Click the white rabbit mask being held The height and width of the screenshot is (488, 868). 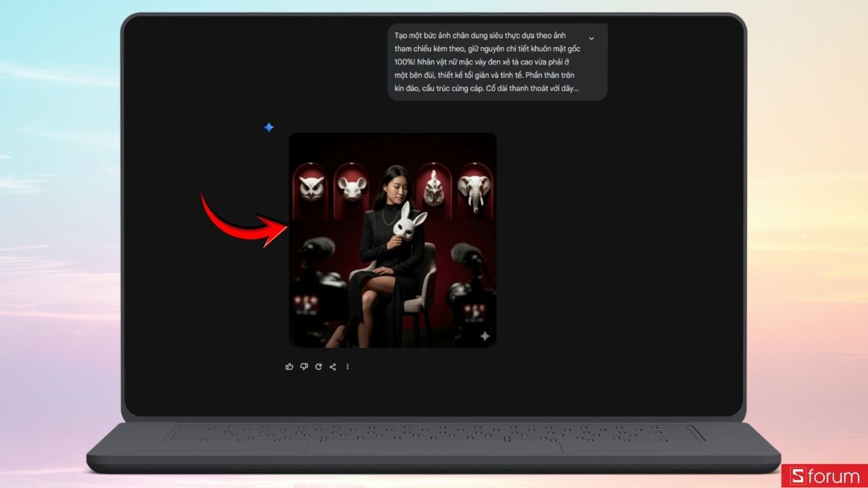(410, 221)
